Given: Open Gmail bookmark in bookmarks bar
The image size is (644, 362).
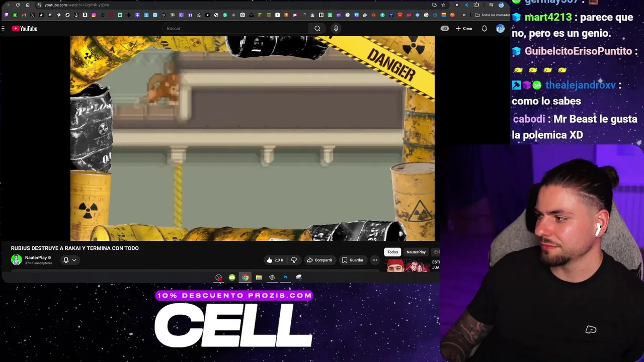Looking at the screenshot, I should [24, 15].
